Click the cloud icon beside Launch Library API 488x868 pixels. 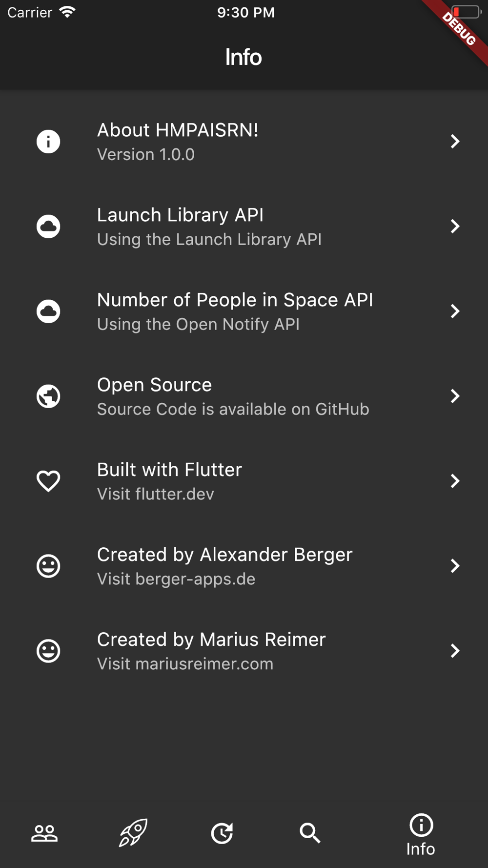pos(48,227)
